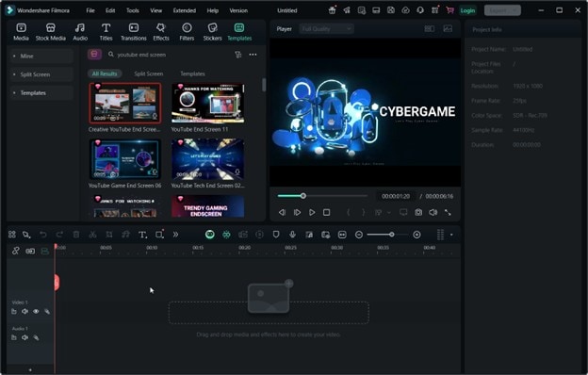588x375 pixels.
Task: Open the Audio library
Action: pos(80,32)
